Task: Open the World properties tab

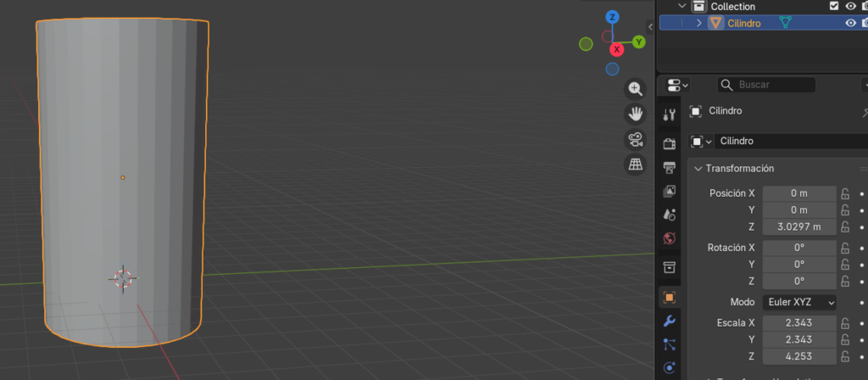Action: coord(670,238)
